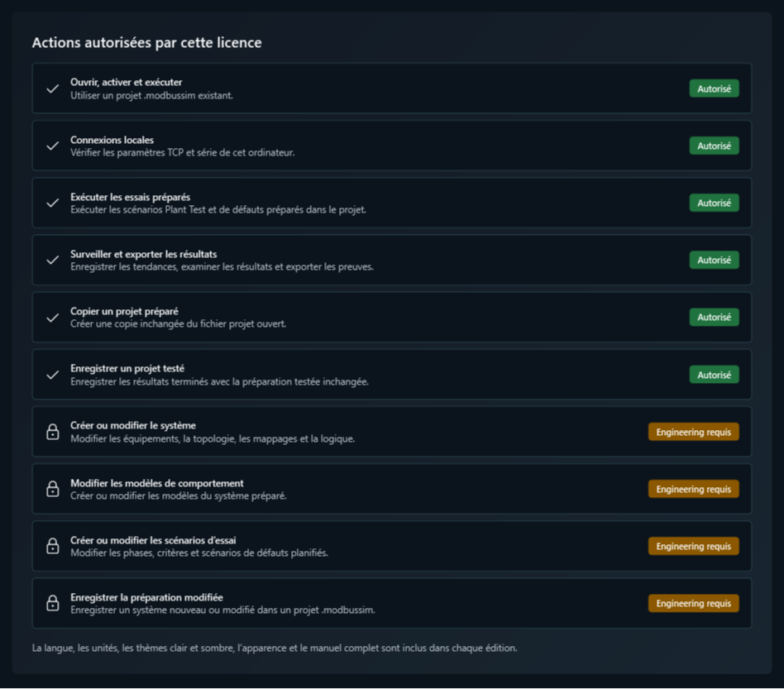
Task: Click the Autorisé badge for Ouvrir, activer et exécuter
Action: tap(714, 89)
